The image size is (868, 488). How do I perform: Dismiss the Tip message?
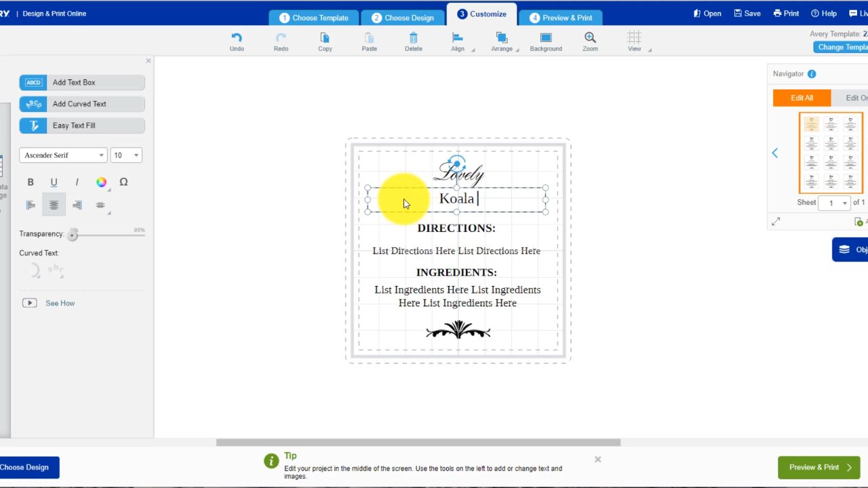[x=597, y=459]
